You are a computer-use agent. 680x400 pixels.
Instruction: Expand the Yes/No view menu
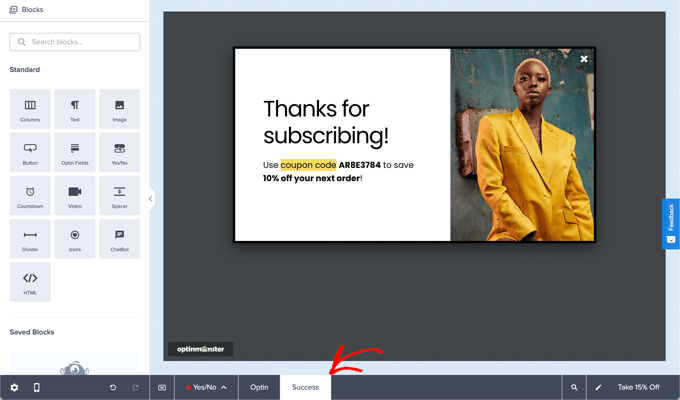point(206,387)
